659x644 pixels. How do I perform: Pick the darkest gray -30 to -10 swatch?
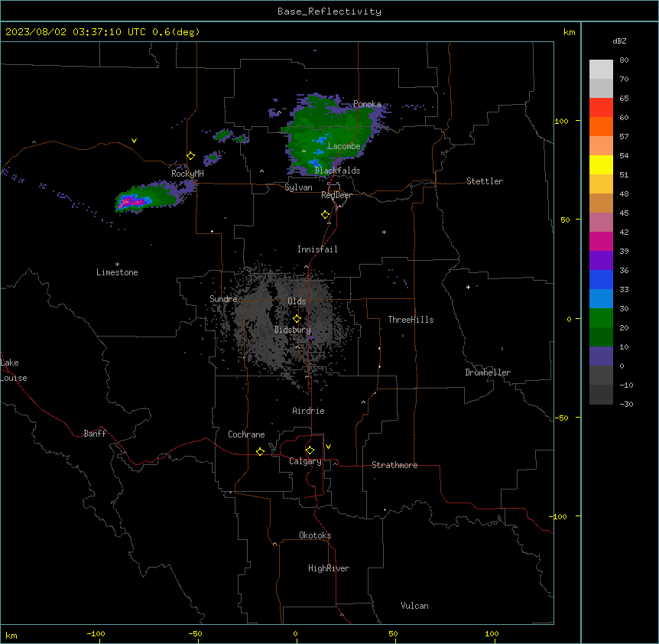pos(601,395)
